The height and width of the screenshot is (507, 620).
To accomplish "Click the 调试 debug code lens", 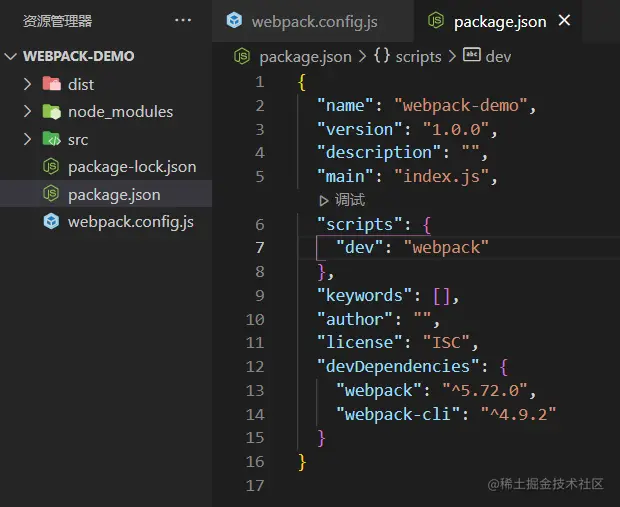I will tap(350, 200).
